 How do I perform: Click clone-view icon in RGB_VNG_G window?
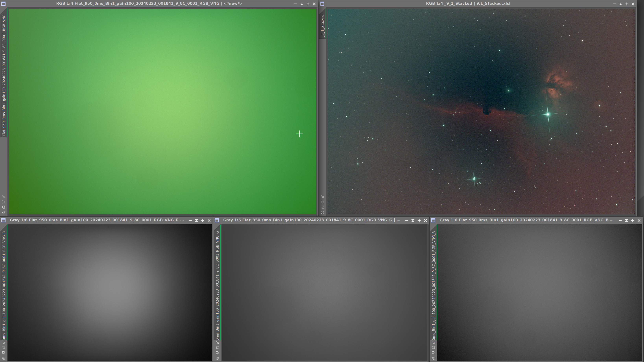[217, 353]
